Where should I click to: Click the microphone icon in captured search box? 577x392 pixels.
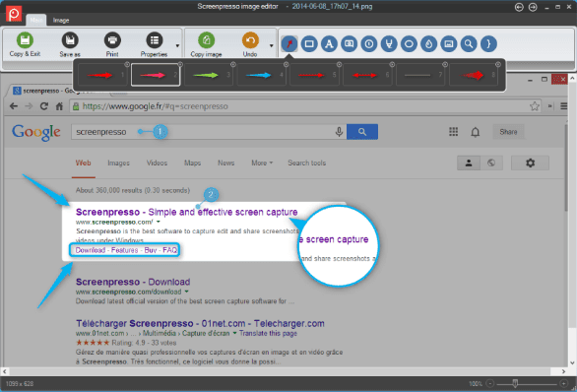[x=339, y=132]
